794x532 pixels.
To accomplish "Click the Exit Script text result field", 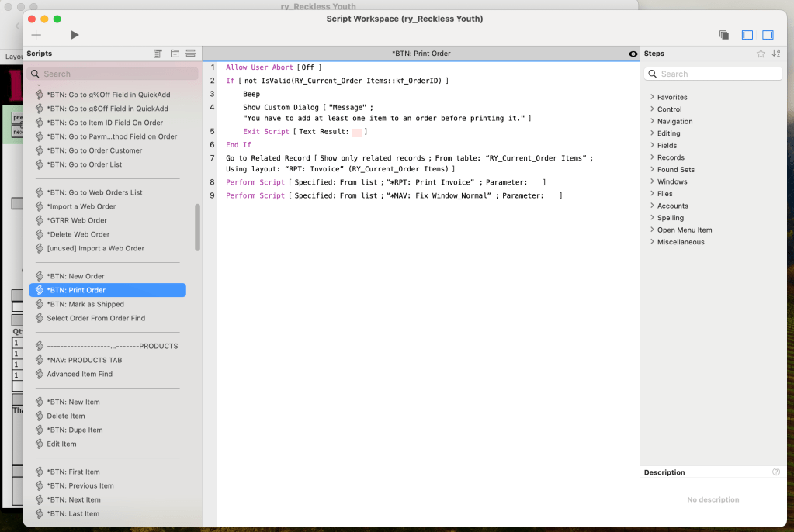I will tap(357, 133).
